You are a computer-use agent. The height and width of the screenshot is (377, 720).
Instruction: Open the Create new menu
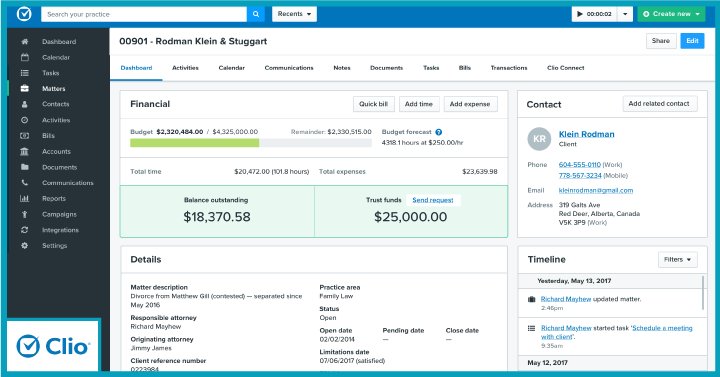(671, 14)
